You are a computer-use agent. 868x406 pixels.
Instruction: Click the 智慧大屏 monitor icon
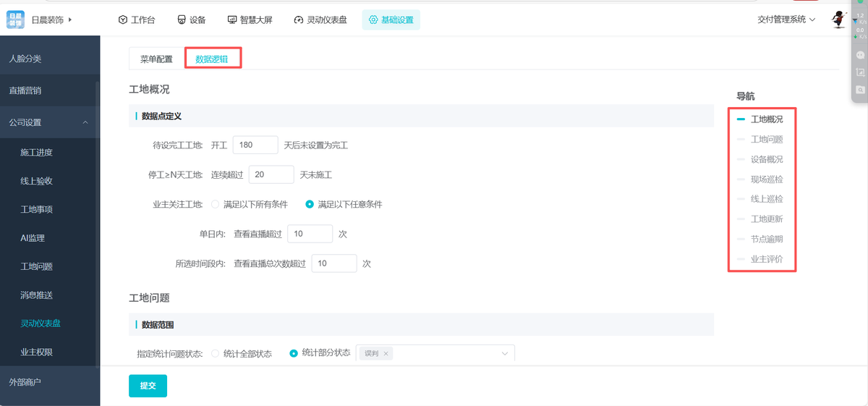(231, 20)
